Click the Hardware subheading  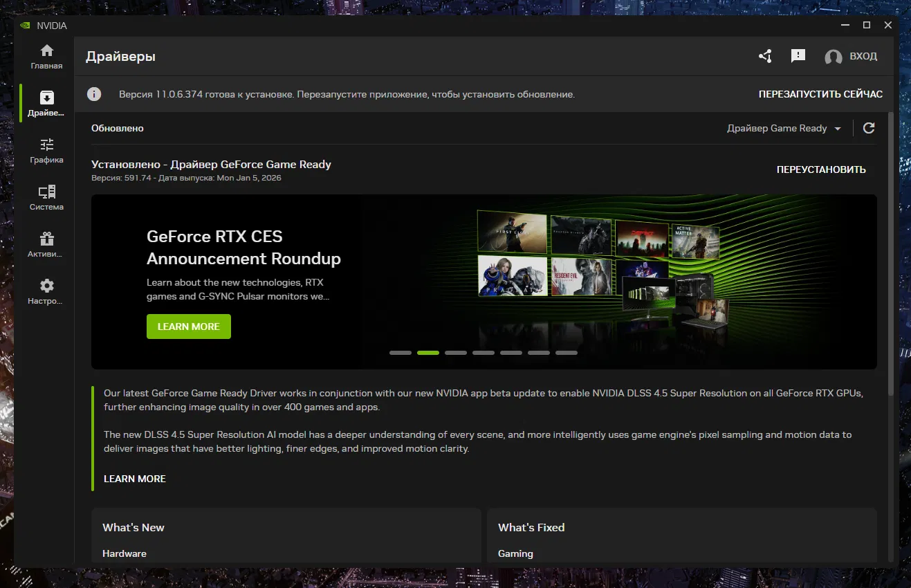point(125,553)
